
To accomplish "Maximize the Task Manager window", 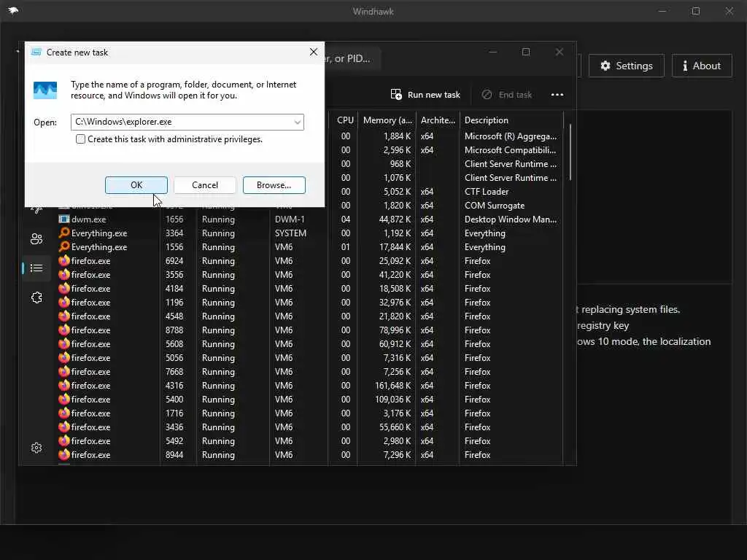I will (x=526, y=52).
